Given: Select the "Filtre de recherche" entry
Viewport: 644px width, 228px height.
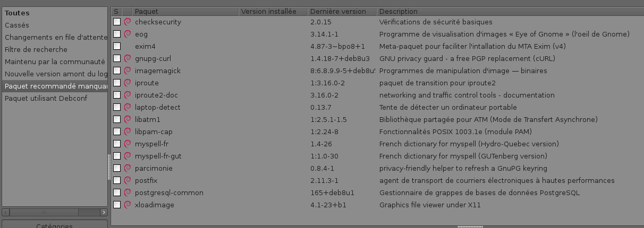Looking at the screenshot, I should [x=36, y=49].
